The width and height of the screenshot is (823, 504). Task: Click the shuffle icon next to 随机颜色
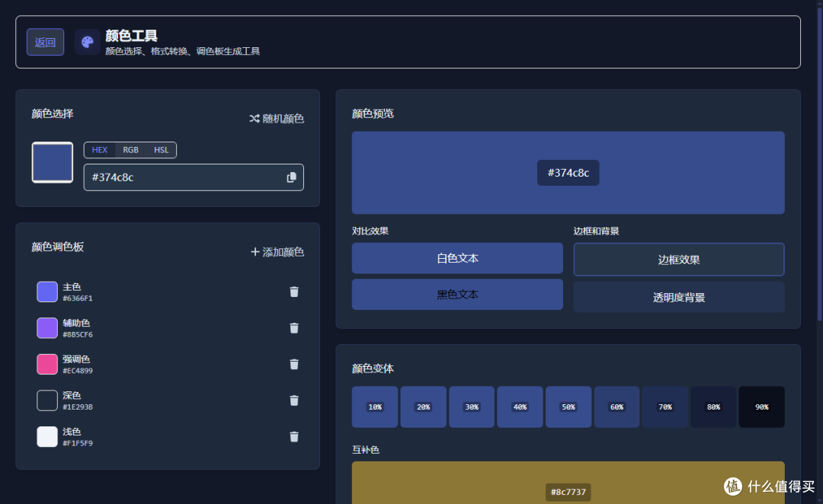coord(255,119)
